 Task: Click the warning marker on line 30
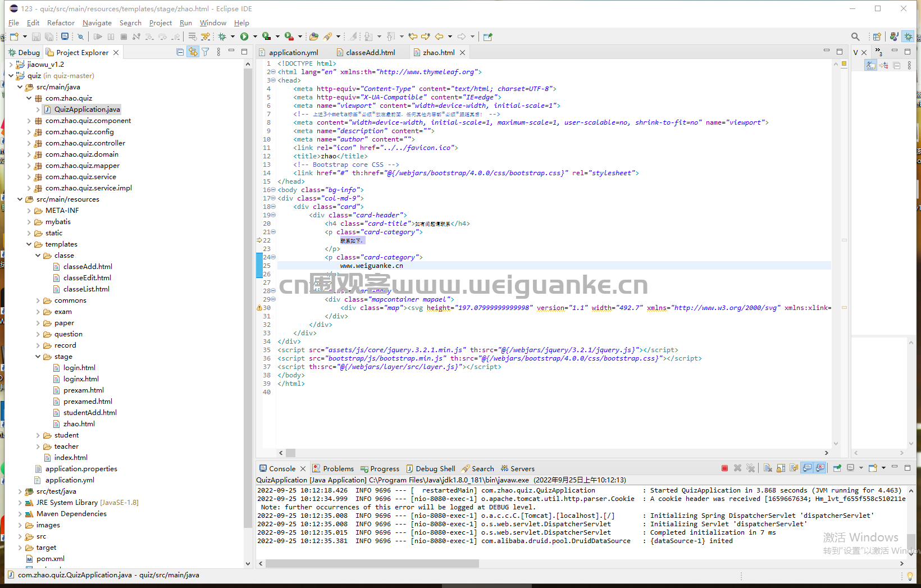(259, 308)
